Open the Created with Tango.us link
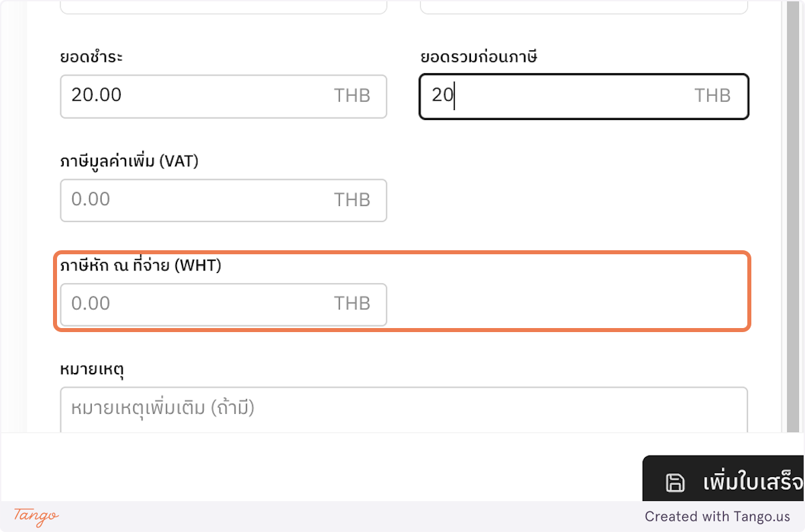 [x=718, y=517]
